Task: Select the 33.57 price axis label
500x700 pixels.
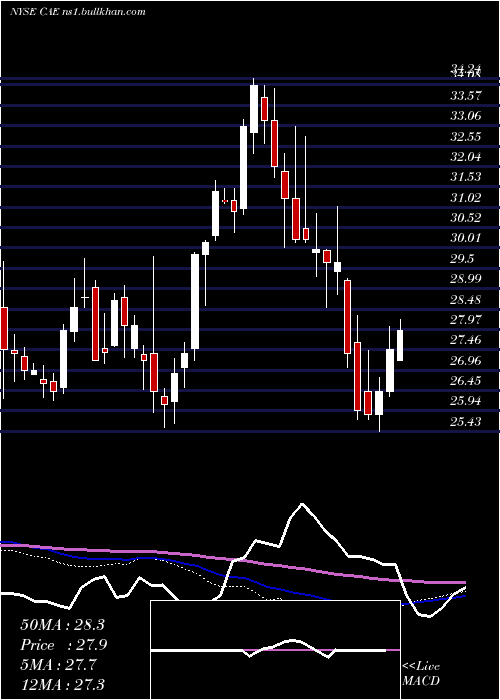Action: click(466, 95)
